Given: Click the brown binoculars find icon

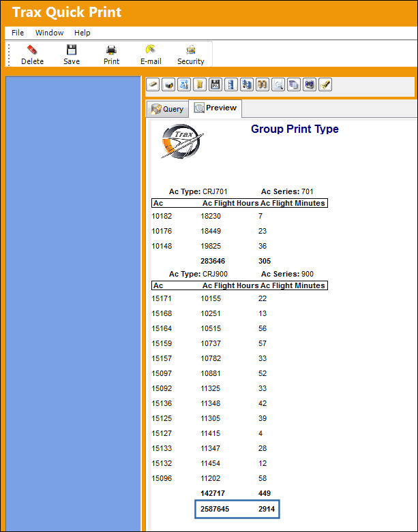Looking at the screenshot, I should click(262, 84).
